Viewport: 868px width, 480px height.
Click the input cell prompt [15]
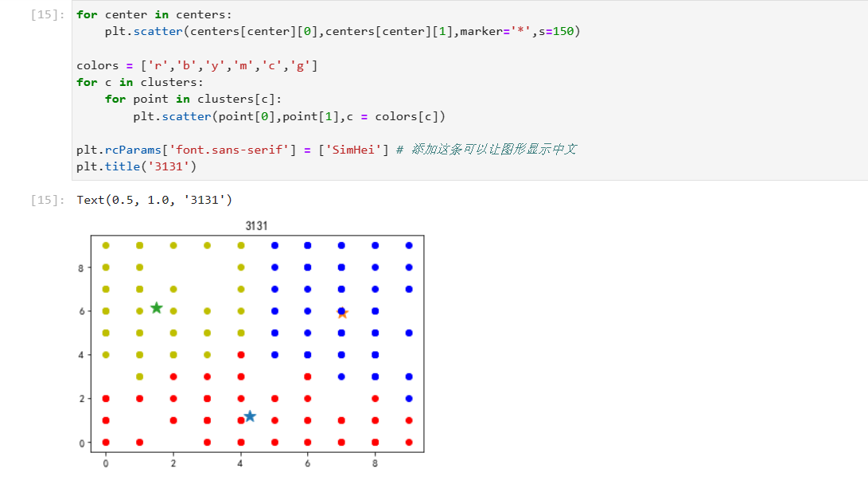[x=44, y=15]
